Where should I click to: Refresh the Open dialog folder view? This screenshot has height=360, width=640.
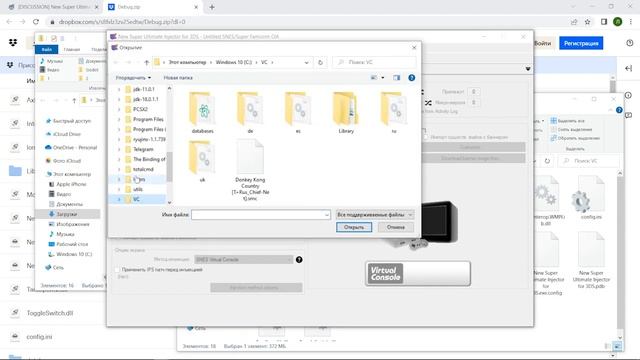[320, 62]
